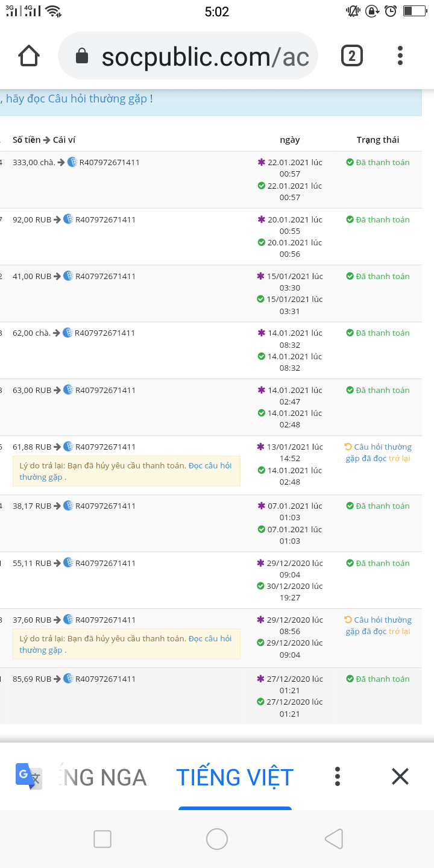Viewport: 434px width, 868px height.
Task: Tap the Google Translate logo icon
Action: (x=28, y=776)
